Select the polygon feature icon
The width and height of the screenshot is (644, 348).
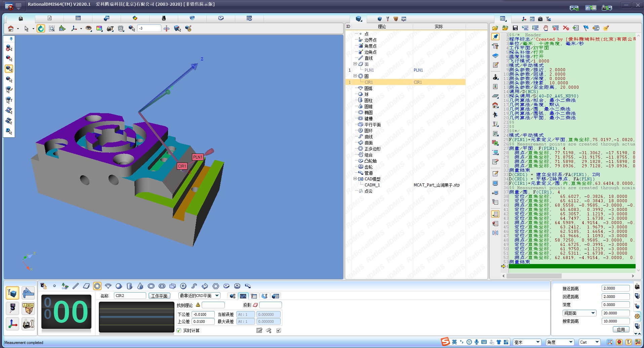215,286
